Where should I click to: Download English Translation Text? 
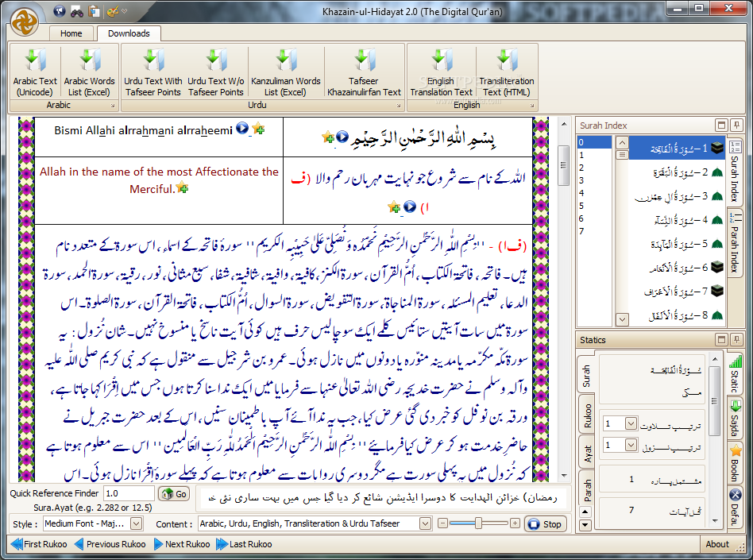point(442,72)
